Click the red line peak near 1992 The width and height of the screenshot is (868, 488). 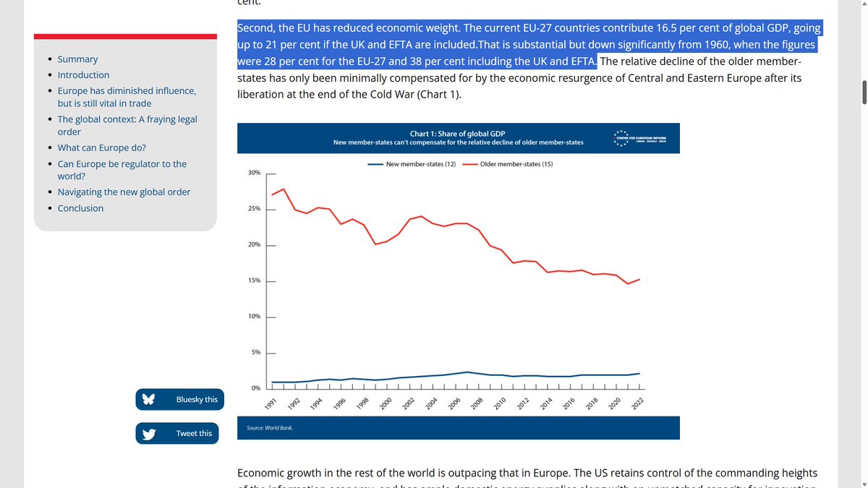[x=284, y=189]
